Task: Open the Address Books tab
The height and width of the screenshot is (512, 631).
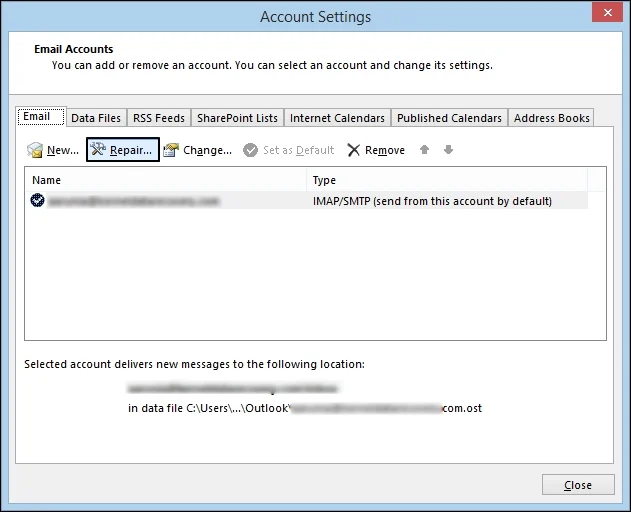Action: point(551,118)
